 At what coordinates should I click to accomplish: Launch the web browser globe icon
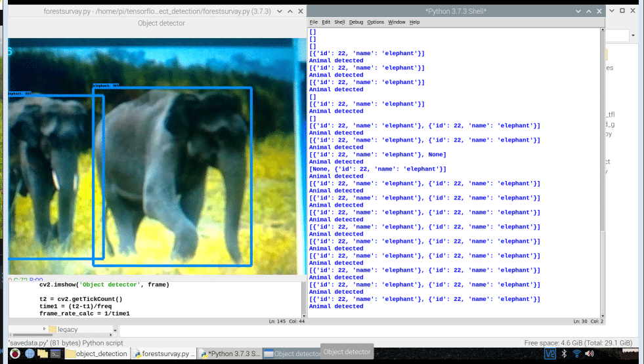point(30,354)
